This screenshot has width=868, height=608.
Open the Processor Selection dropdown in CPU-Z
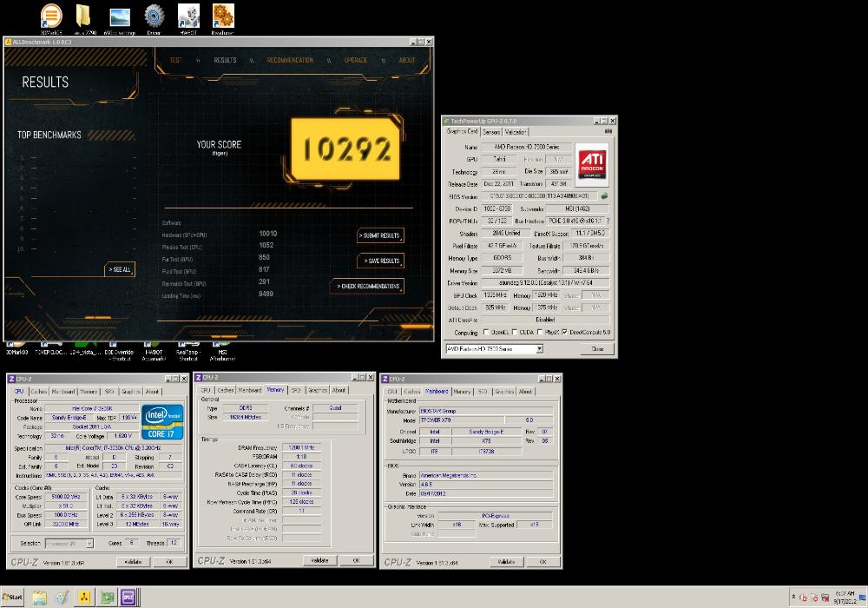coord(89,544)
